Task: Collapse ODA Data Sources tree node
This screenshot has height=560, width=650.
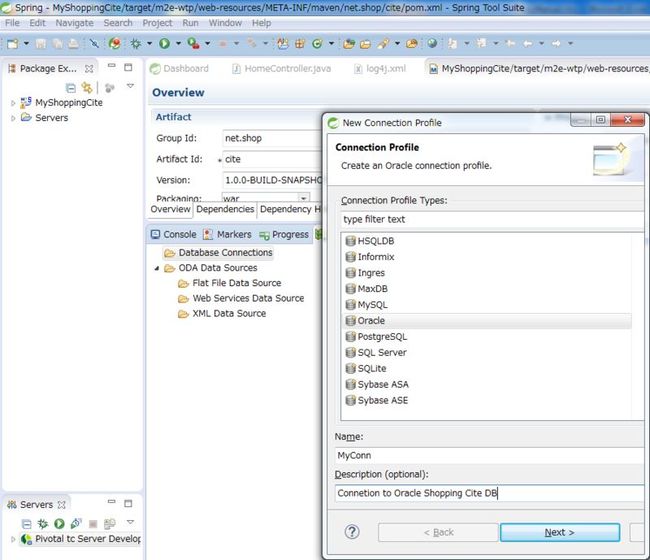Action: [x=157, y=268]
